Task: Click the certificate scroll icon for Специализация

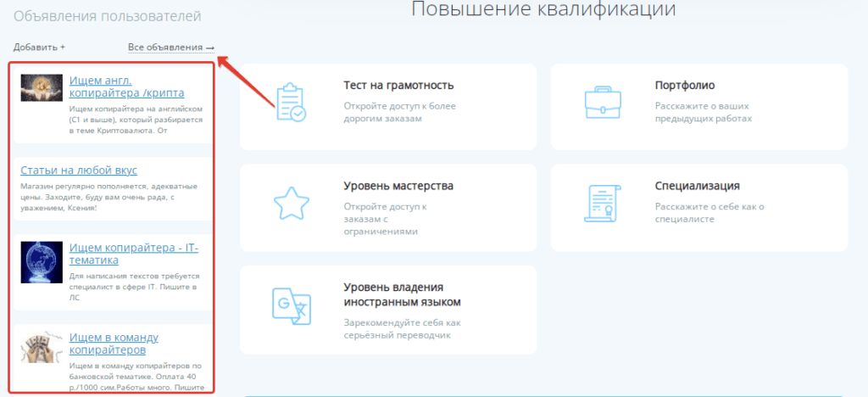Action: [x=602, y=204]
